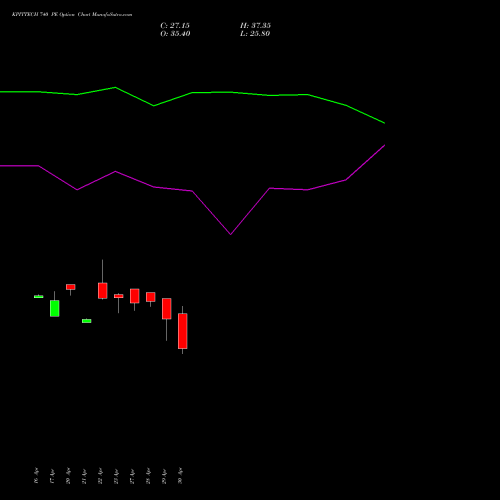
Task: Select the 22 Apr date label
Action: click(100, 476)
